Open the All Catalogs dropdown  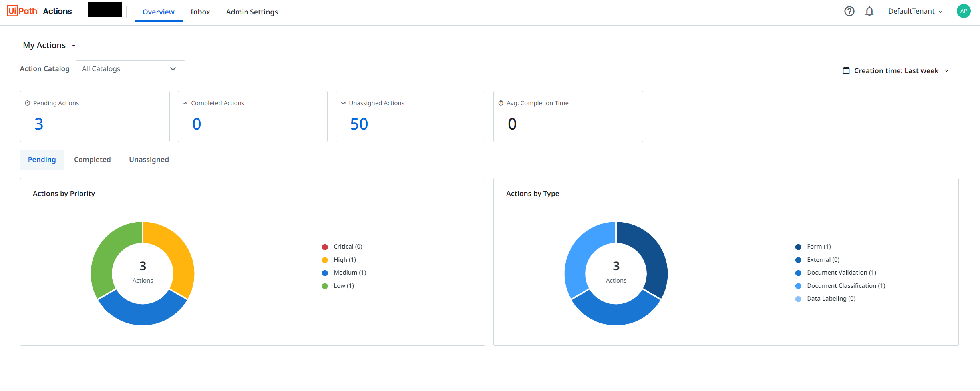point(130,69)
